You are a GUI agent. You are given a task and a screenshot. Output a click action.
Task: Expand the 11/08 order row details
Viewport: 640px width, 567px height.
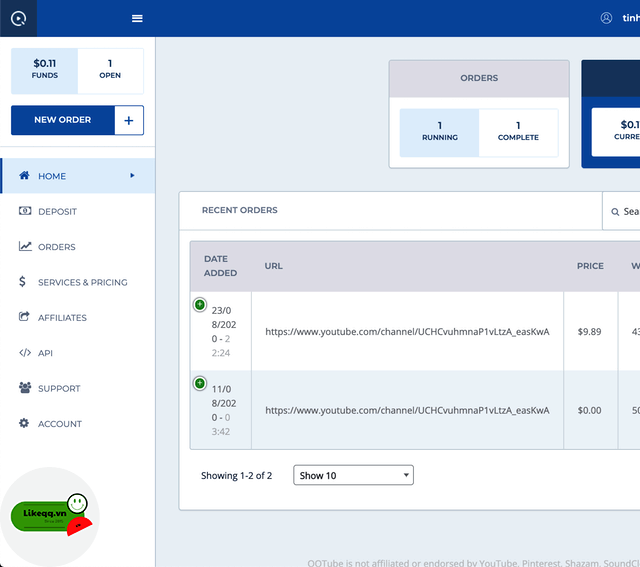[x=200, y=383]
